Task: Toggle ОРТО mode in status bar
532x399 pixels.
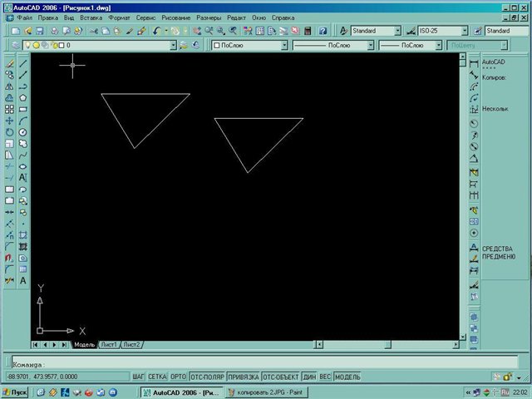Action: click(179, 377)
